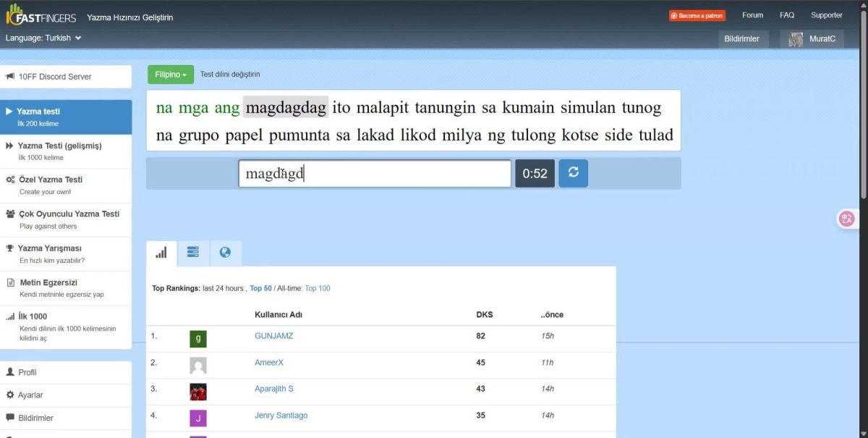The height and width of the screenshot is (438, 868).
Task: Click the restart test refresh icon
Action: 573,174
